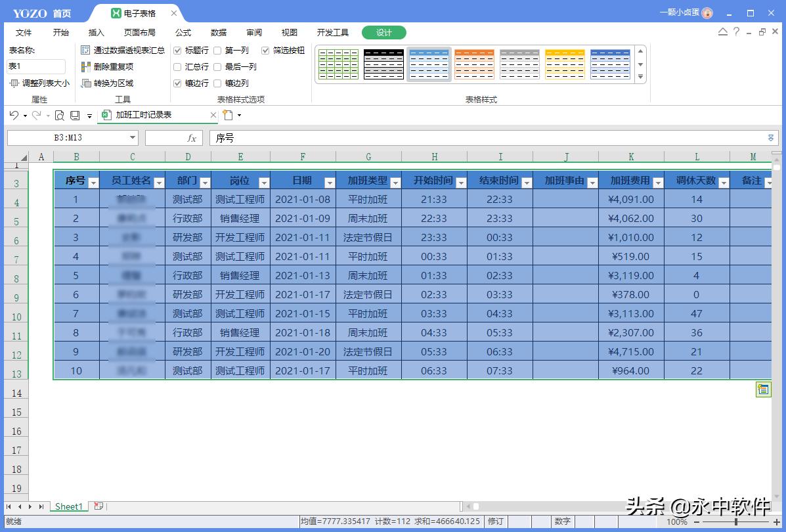Open the 视图 ribbon tab
This screenshot has height=532, width=786.
tap(289, 32)
